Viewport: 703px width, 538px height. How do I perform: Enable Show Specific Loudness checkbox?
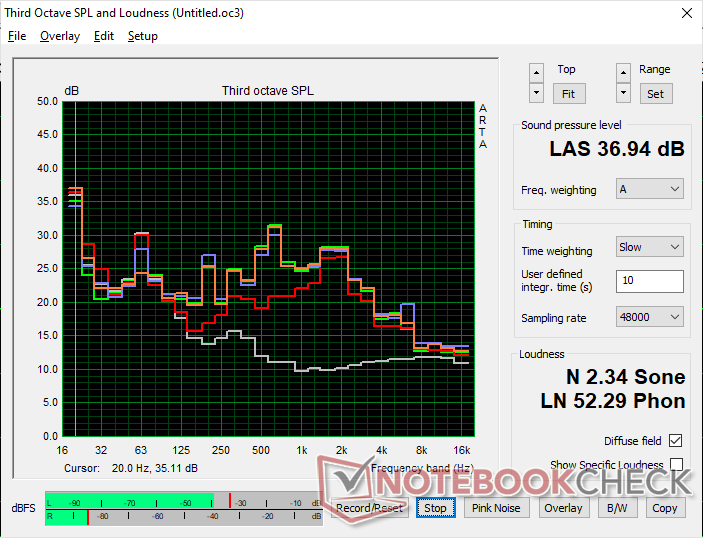coord(676,464)
